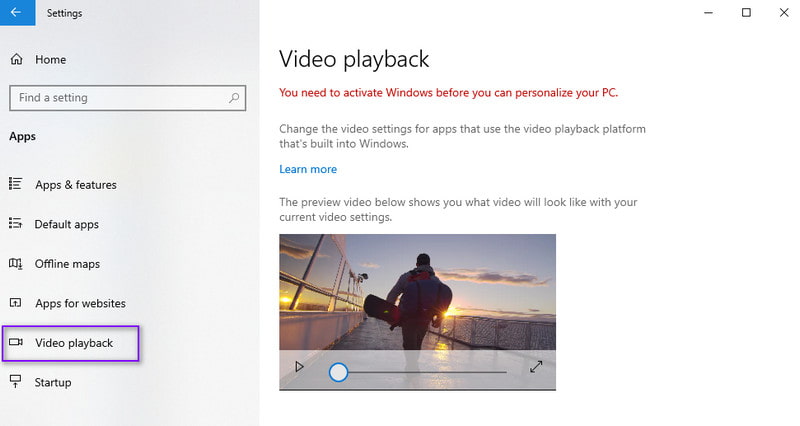800x426 pixels.
Task: Expand the preview video to fullscreen
Action: pos(536,367)
